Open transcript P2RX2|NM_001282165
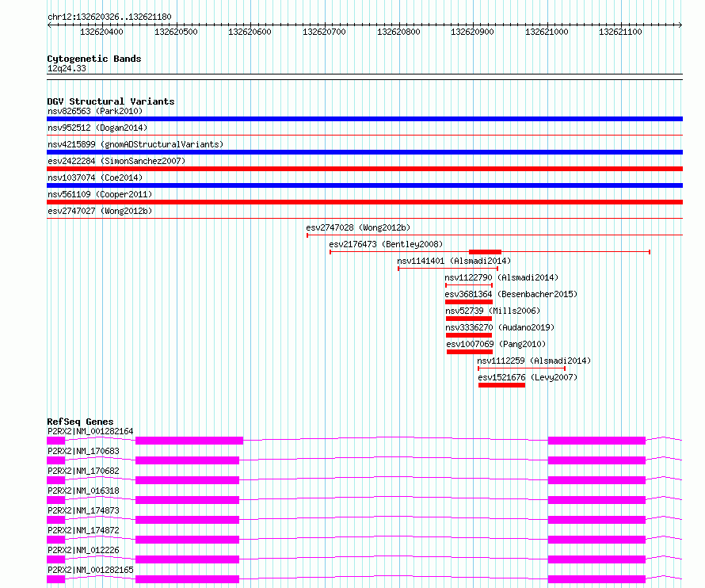Image resolution: width=705 pixels, height=588 pixels. (90, 570)
